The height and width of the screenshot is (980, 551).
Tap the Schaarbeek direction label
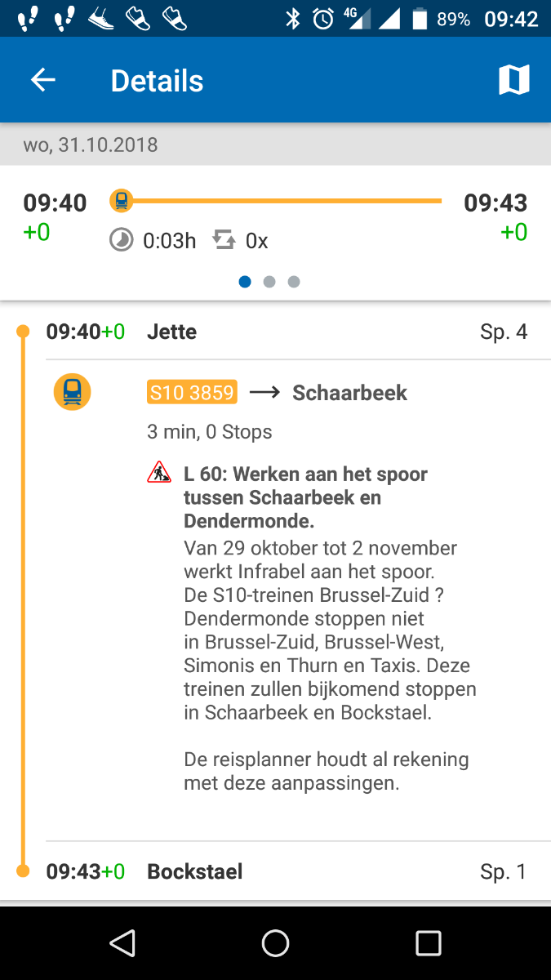pyautogui.click(x=349, y=393)
